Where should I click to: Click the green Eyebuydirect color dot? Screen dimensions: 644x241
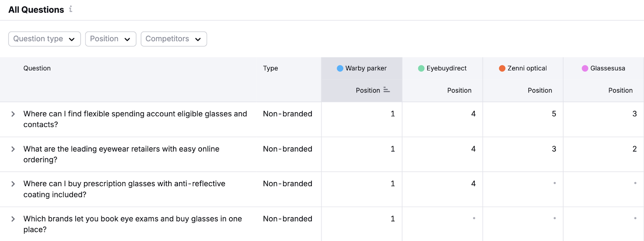coord(421,69)
